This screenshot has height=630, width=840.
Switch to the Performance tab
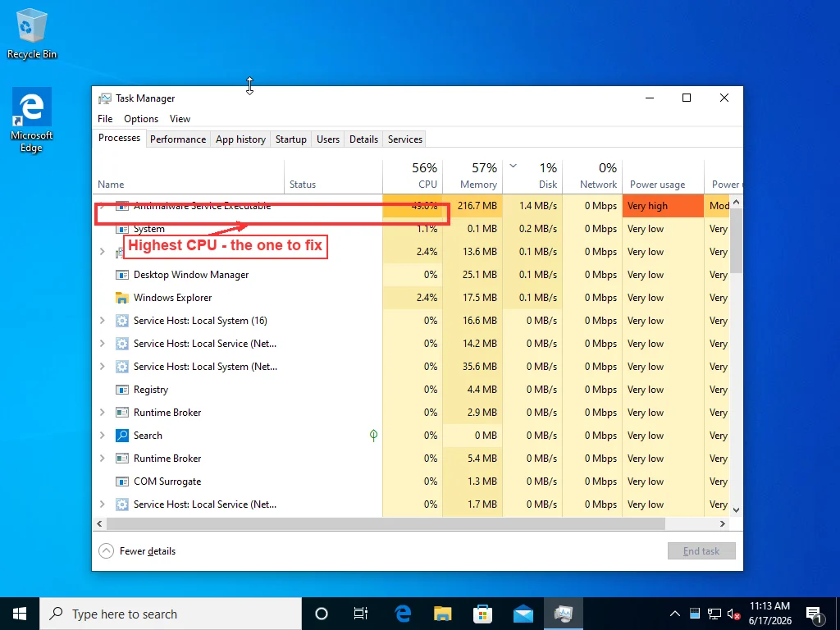point(178,139)
